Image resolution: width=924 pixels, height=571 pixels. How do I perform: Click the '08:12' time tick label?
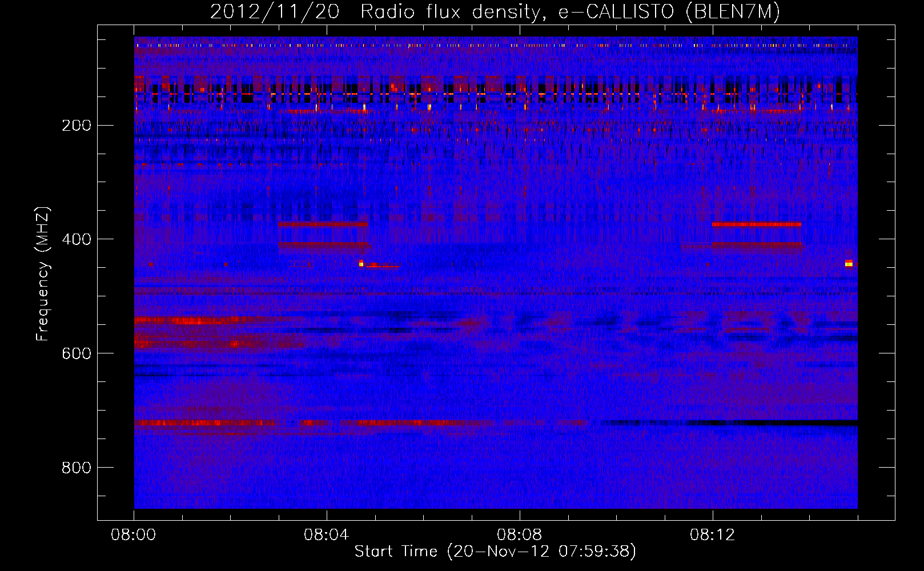(x=713, y=535)
